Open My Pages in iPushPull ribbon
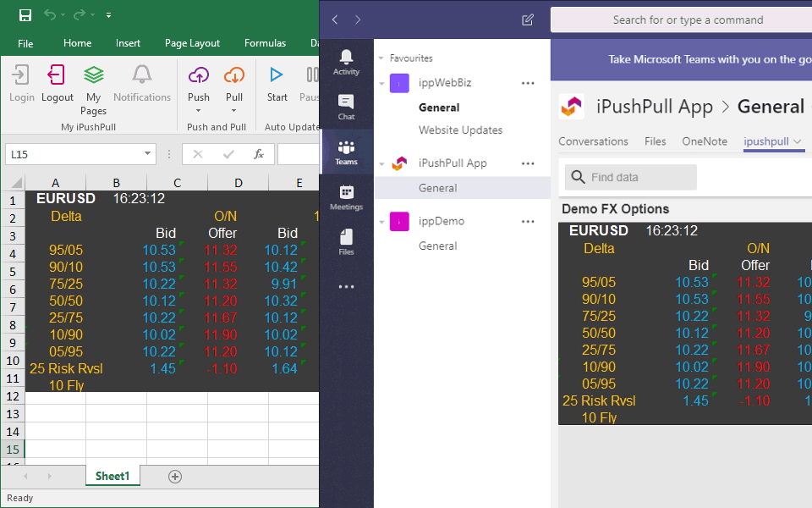The height and width of the screenshot is (508, 812). (x=94, y=91)
